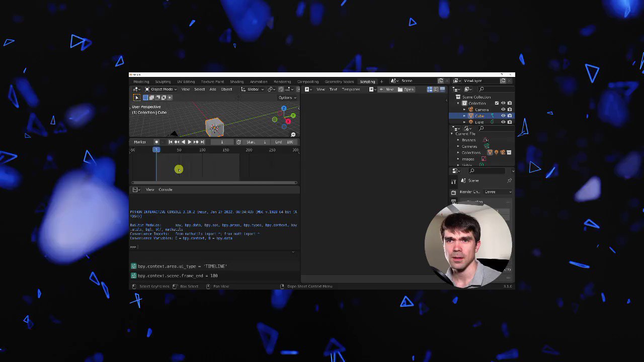644x362 pixels.
Task: Disable render visibility for the Light object
Action: [x=510, y=122]
